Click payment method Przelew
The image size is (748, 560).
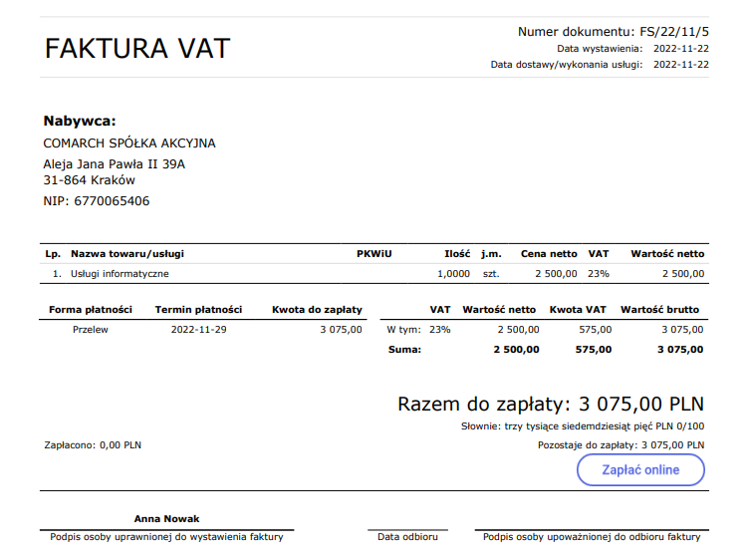pyautogui.click(x=91, y=330)
